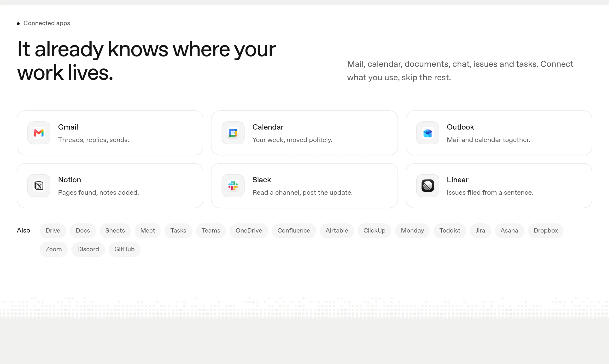Click the Monday chip
Viewport: 609px width, 364px height.
(412, 231)
